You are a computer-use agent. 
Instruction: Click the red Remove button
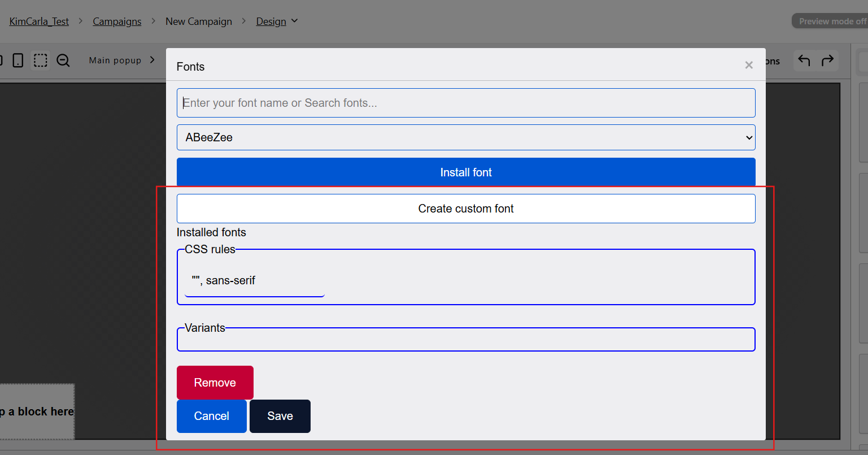(x=215, y=383)
